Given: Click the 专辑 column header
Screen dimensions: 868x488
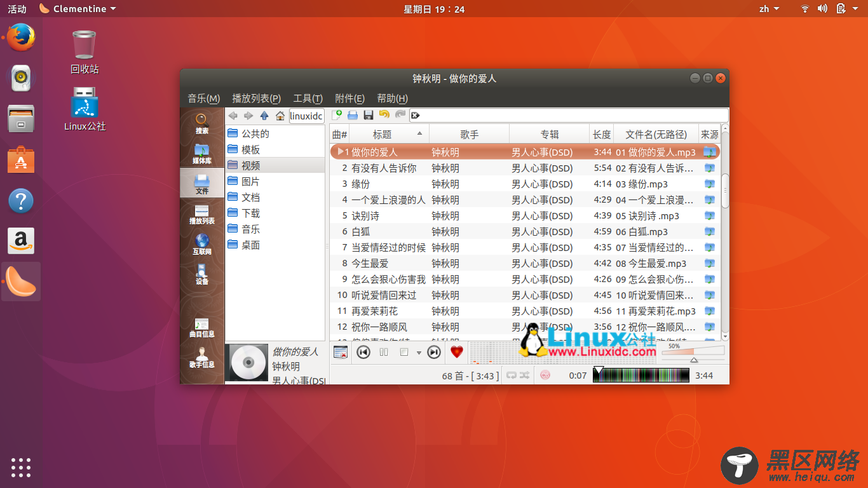Looking at the screenshot, I should point(550,134).
